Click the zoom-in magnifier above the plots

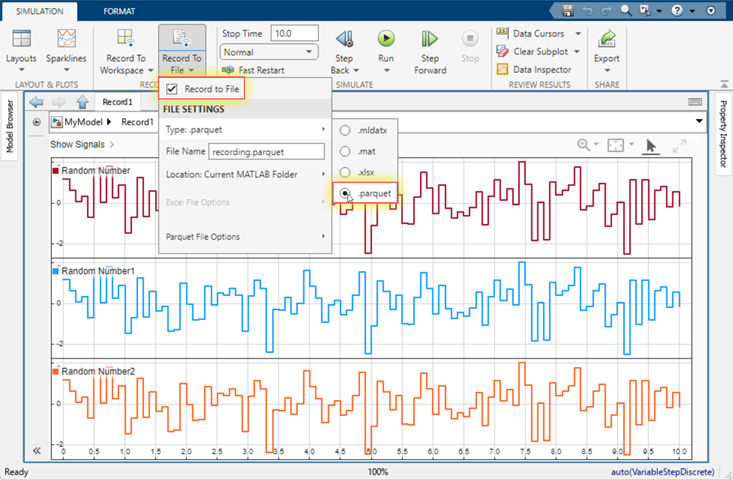click(x=584, y=146)
